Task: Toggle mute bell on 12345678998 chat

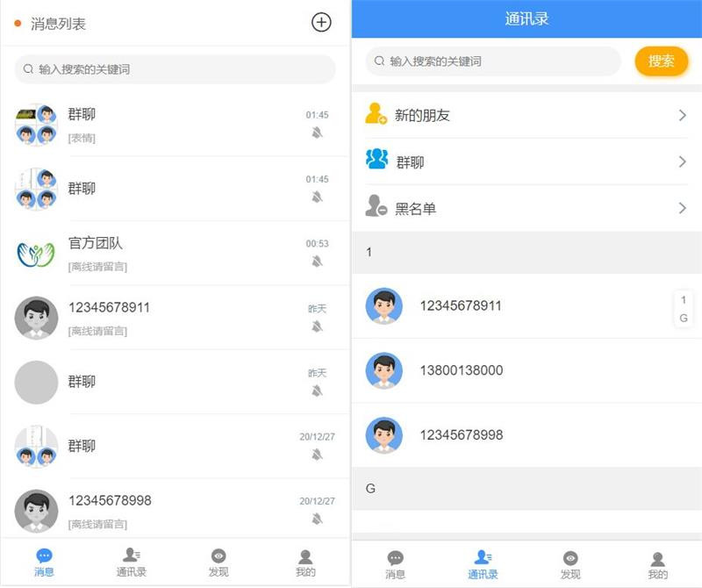Action: (317, 519)
